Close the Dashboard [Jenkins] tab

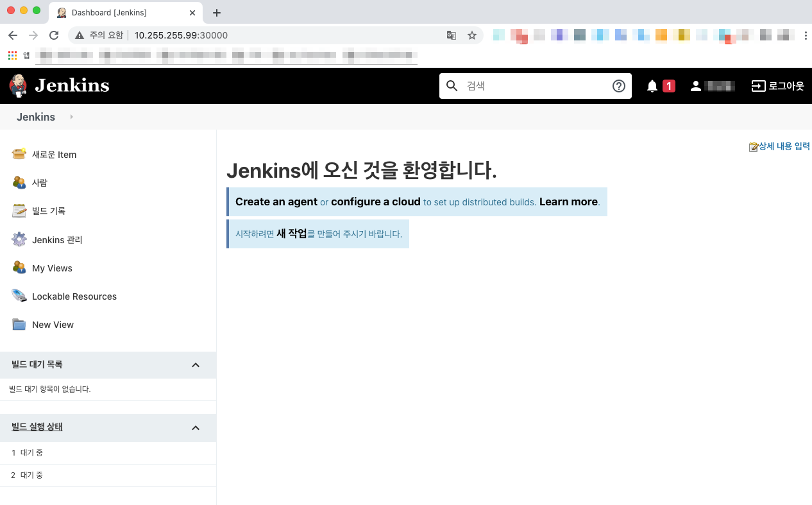click(192, 13)
